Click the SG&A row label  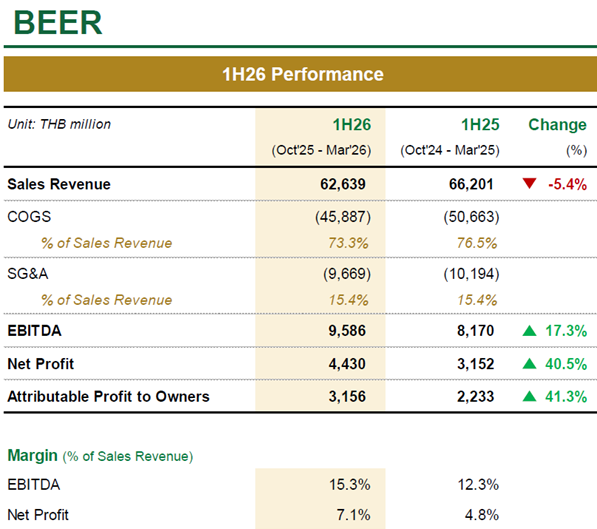pos(28,274)
